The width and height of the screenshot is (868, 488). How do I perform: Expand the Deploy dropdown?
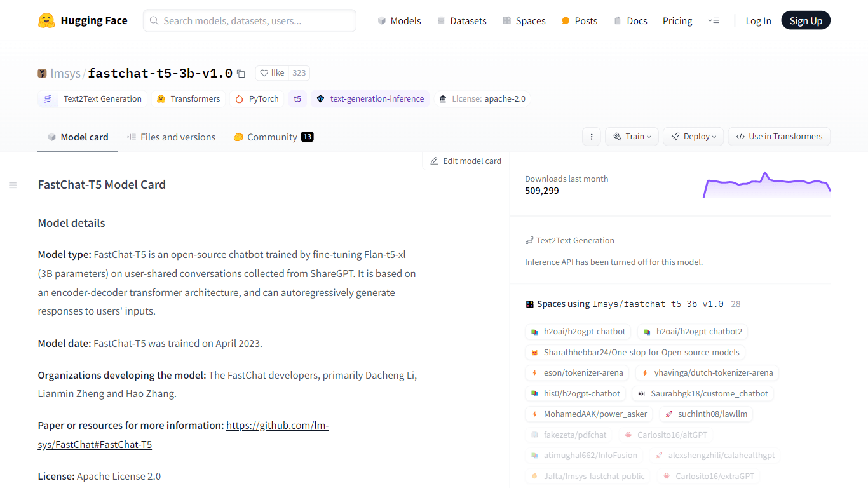(693, 137)
